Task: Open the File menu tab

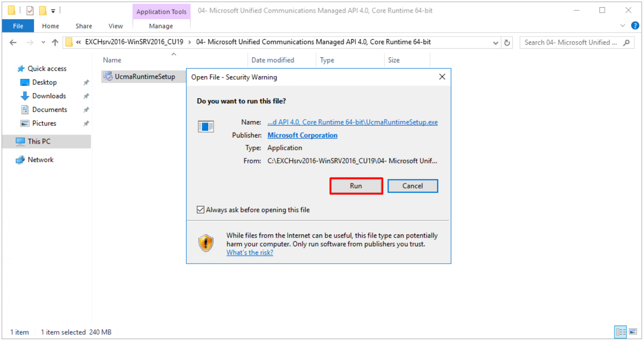Action: point(18,26)
